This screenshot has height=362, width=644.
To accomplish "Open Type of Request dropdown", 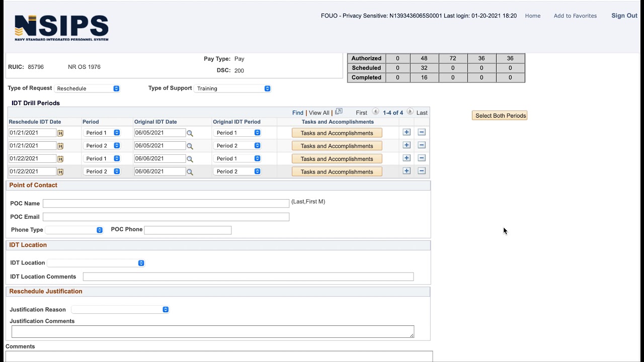I will [x=87, y=88].
